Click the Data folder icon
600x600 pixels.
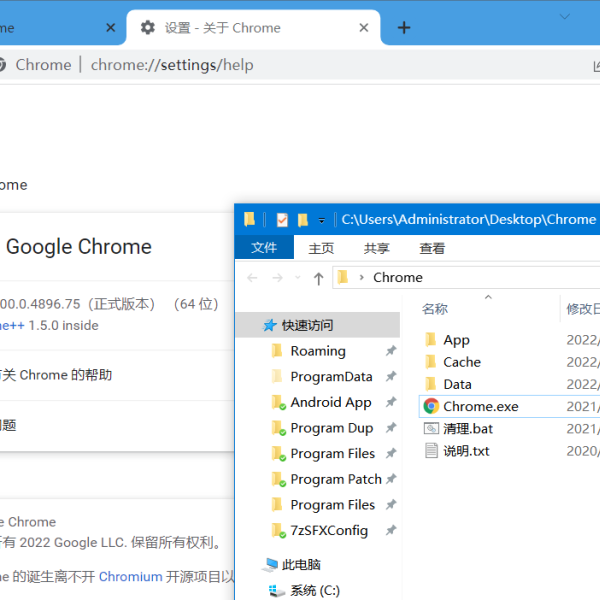click(430, 383)
